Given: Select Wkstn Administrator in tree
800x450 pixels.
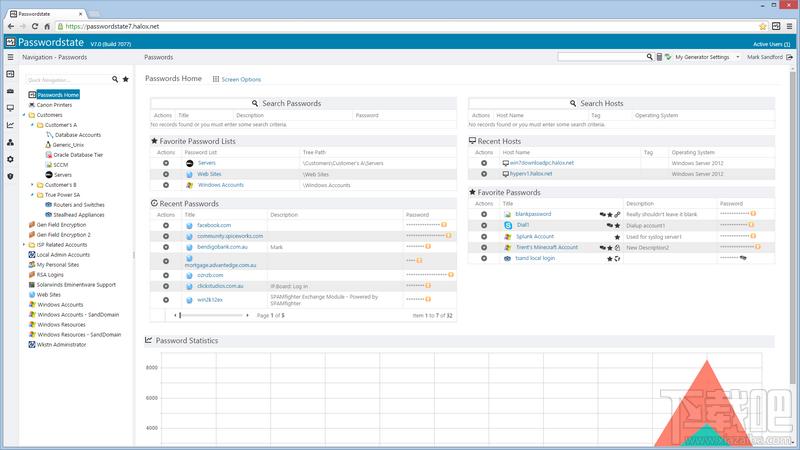Looking at the screenshot, I should point(61,345).
